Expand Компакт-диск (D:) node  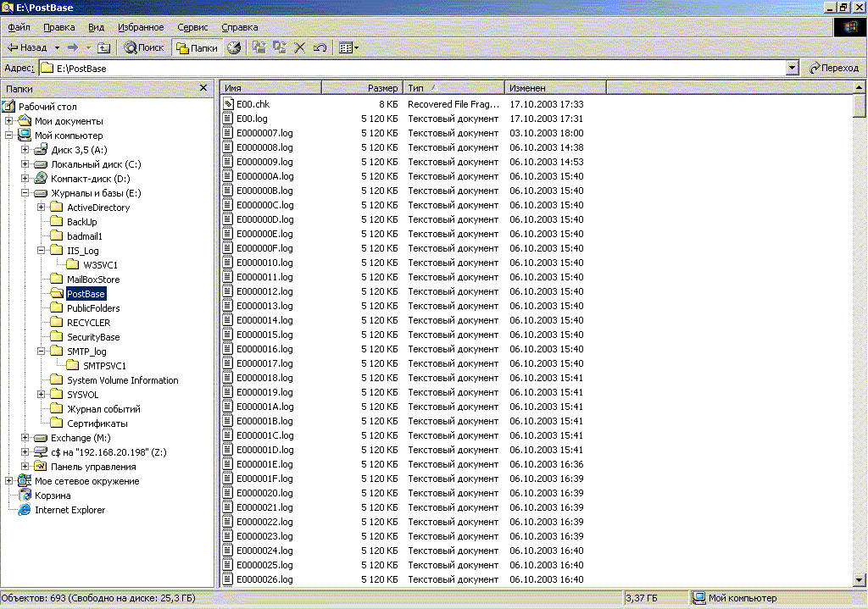pyautogui.click(x=25, y=178)
